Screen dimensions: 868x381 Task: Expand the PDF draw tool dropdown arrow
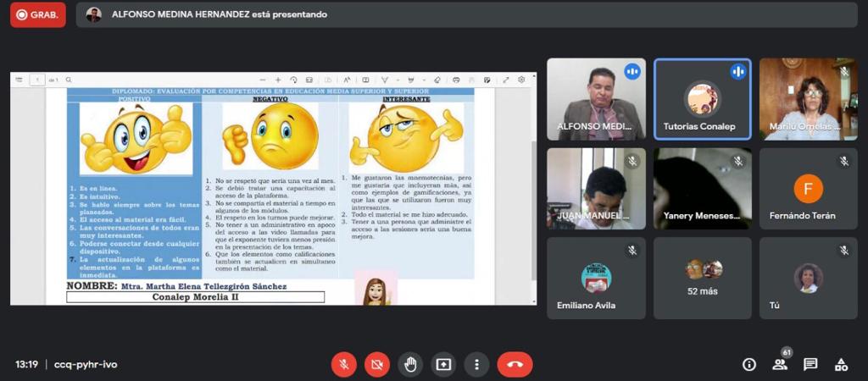[397, 80]
